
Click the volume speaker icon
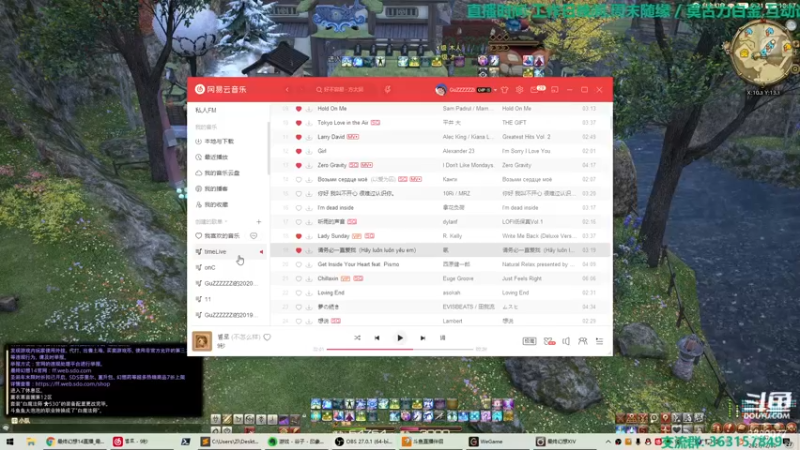[566, 341]
